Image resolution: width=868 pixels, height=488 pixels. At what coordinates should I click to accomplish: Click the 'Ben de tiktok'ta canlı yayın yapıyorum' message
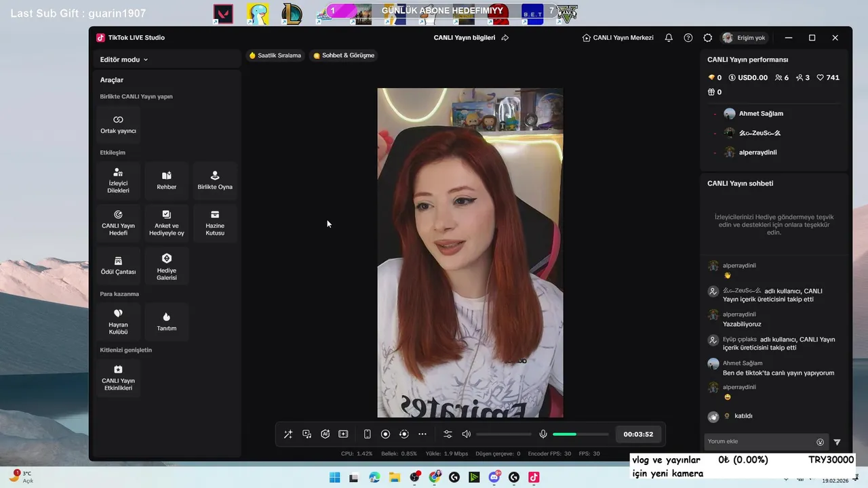coord(778,373)
